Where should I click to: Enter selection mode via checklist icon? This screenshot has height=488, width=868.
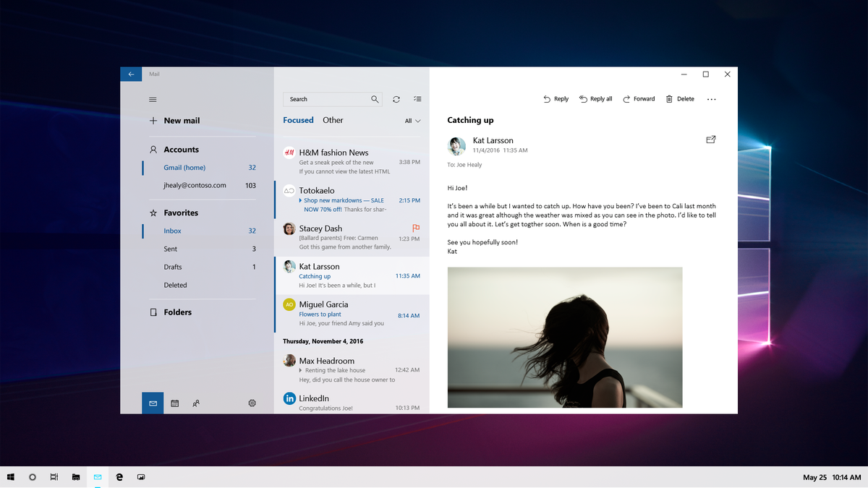(417, 99)
